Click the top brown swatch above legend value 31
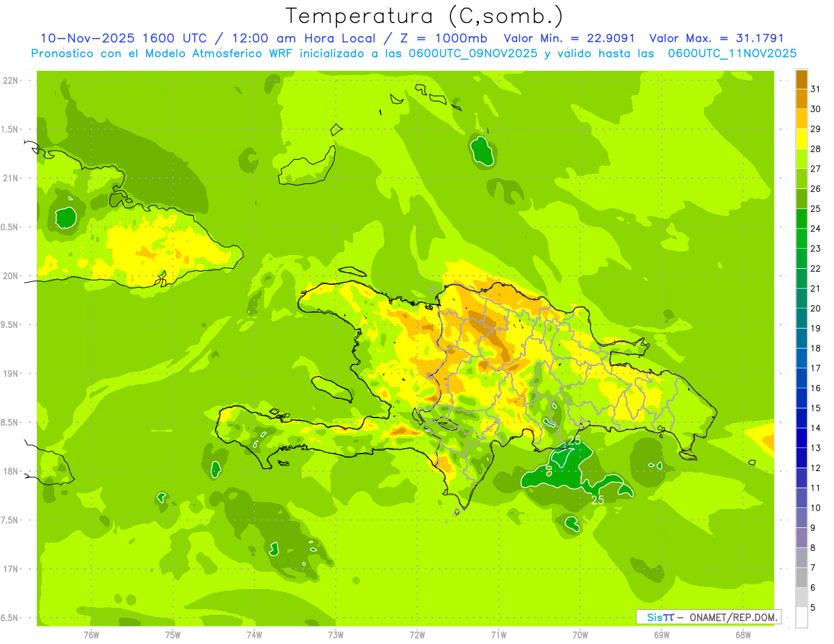The height and width of the screenshot is (644, 834). pos(801,79)
